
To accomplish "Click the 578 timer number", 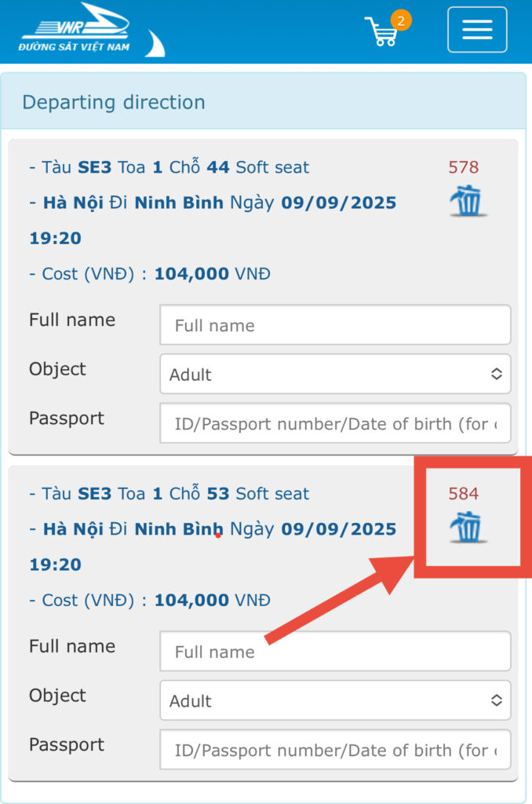I will [463, 167].
